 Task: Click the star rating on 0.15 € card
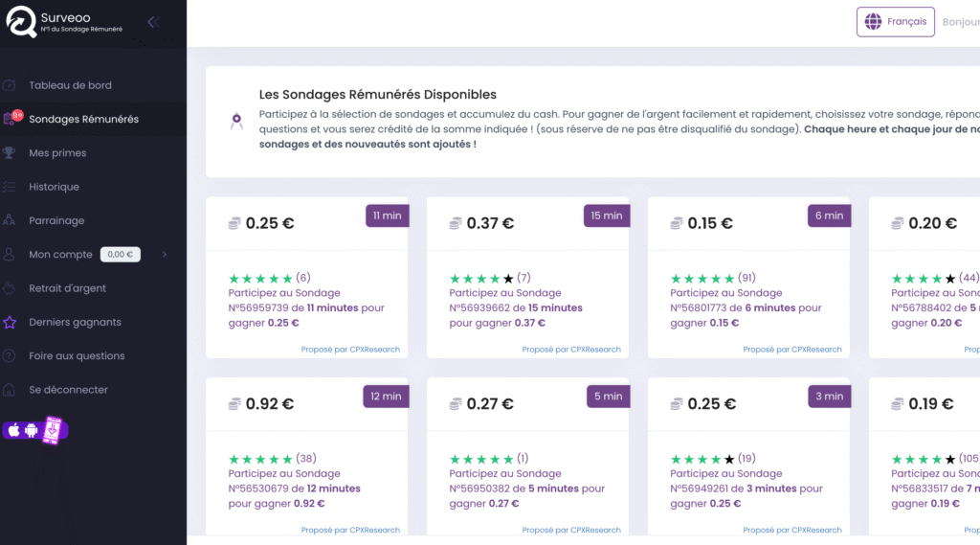coord(702,279)
